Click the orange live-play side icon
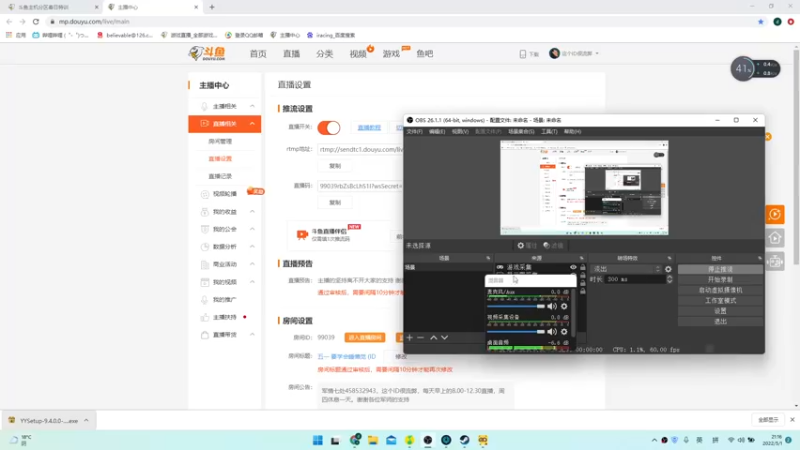Screen dimensions: 800x450 tap(774, 214)
